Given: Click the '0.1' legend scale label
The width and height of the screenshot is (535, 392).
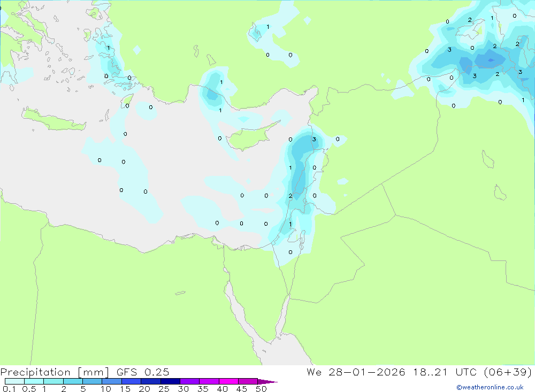Looking at the screenshot, I should tap(9, 389).
